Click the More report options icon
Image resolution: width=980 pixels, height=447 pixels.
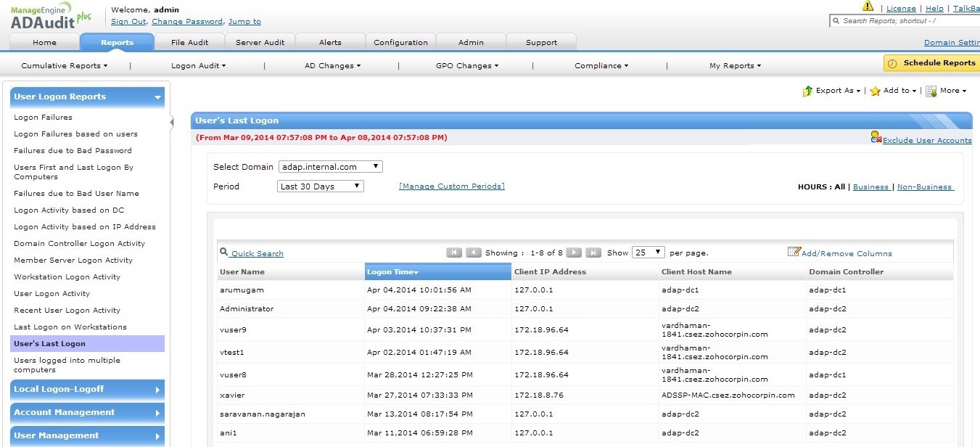click(931, 91)
